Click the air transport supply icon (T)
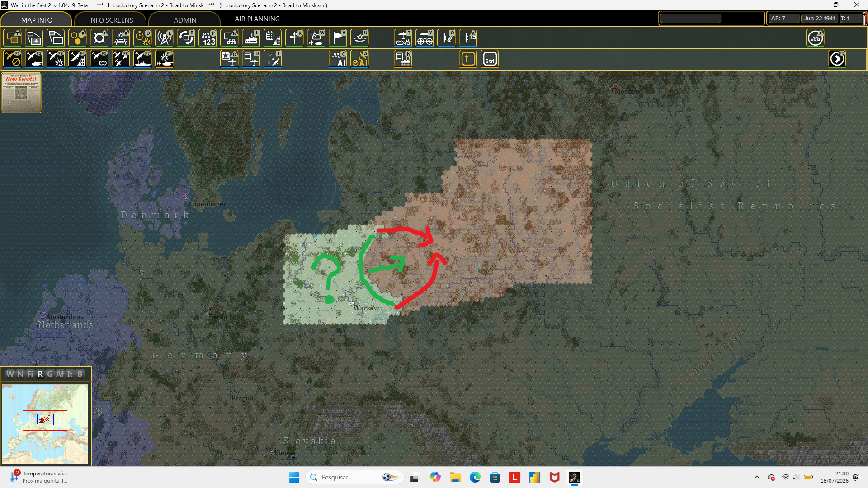The height and width of the screenshot is (488, 868). click(403, 38)
